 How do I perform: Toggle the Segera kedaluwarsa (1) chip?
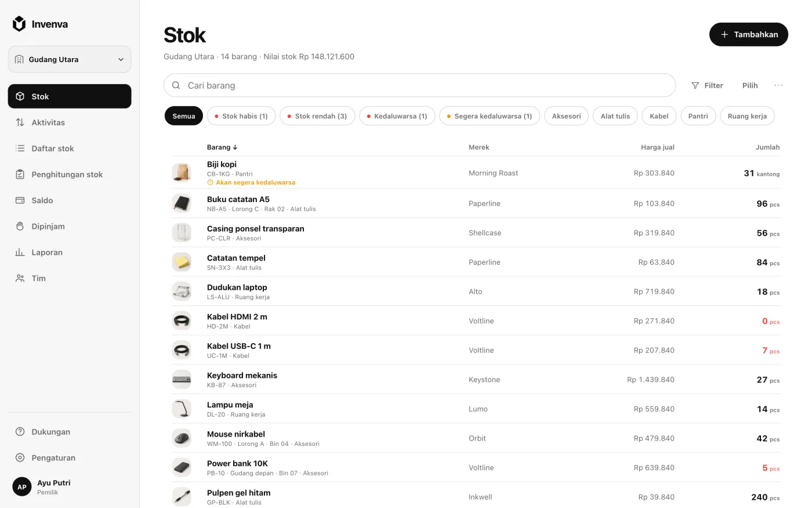tap(490, 116)
